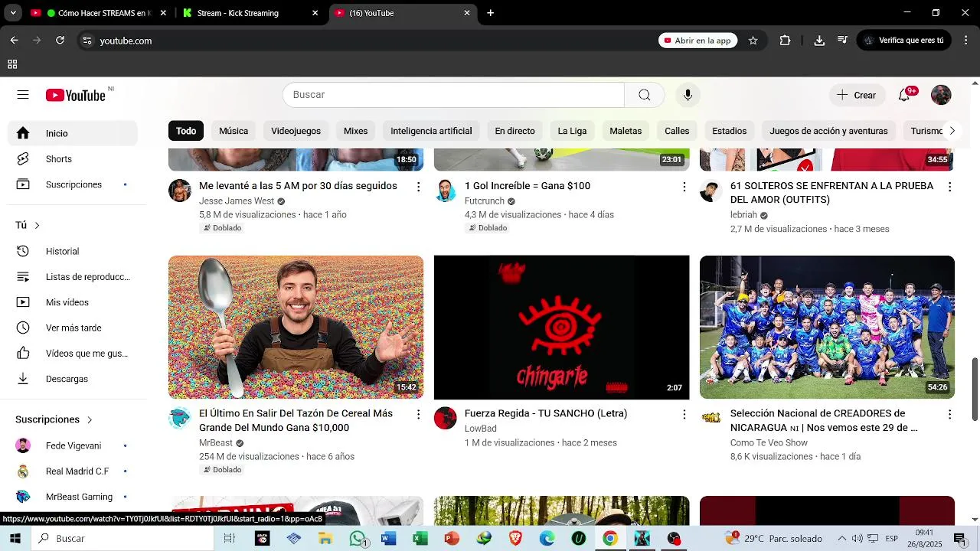Open Futcrunch channel avatar
The image size is (980, 551).
446,191
